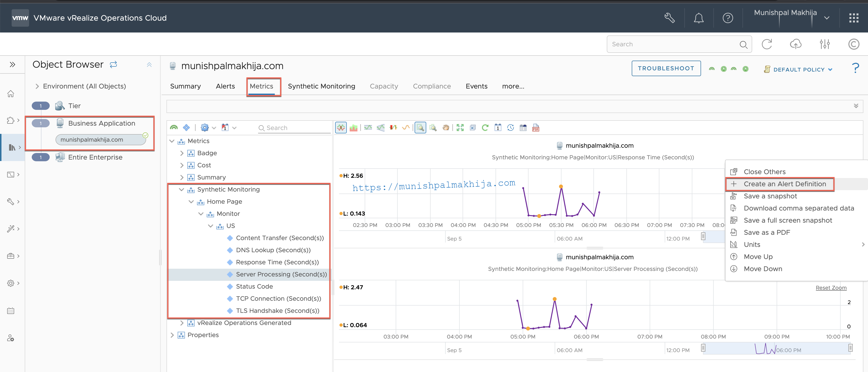
Task: Expand the Badge metric group
Action: (x=181, y=153)
